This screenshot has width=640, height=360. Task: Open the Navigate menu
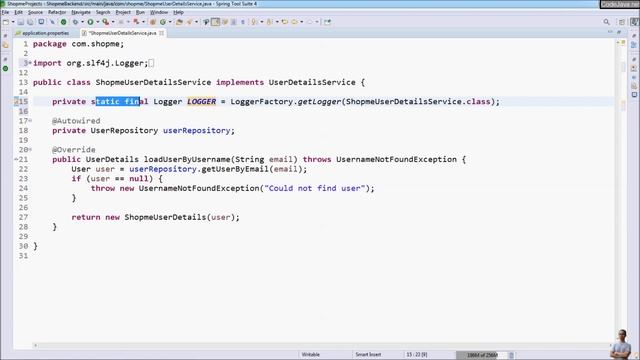click(81, 12)
